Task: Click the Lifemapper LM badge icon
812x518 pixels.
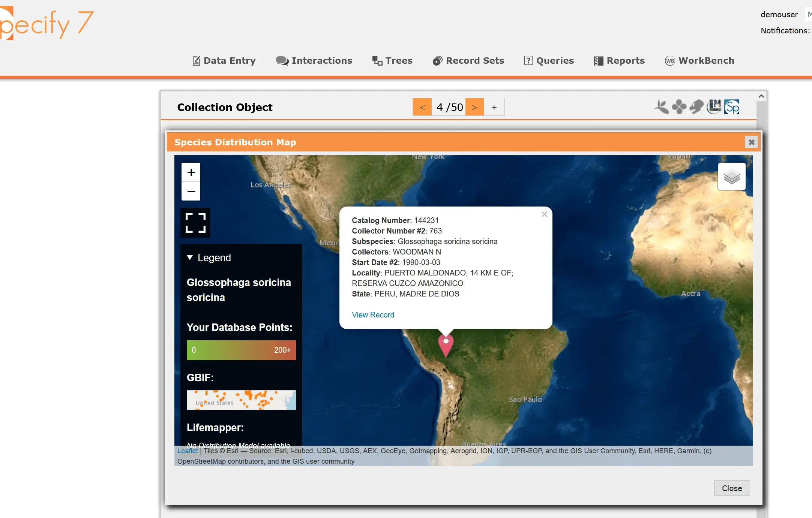Action: click(714, 107)
